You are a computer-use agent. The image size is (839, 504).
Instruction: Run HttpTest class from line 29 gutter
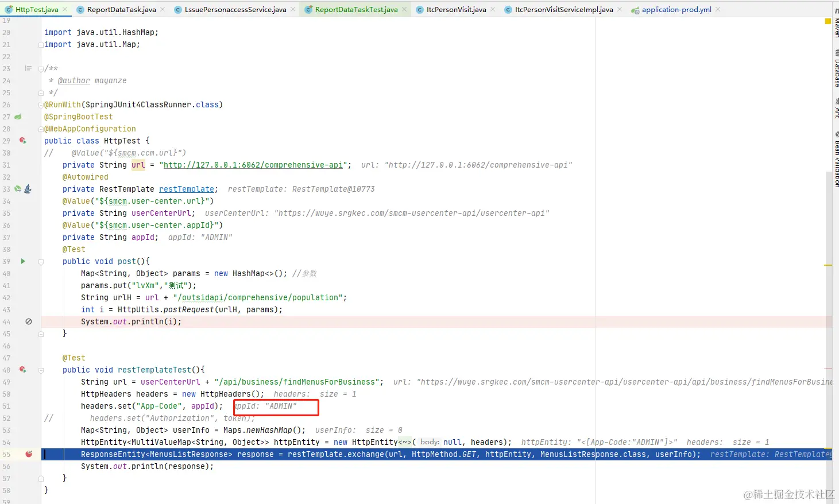23,141
